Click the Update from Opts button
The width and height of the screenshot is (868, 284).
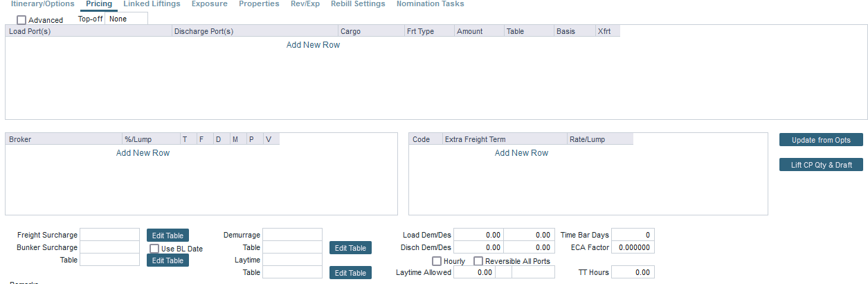821,140
